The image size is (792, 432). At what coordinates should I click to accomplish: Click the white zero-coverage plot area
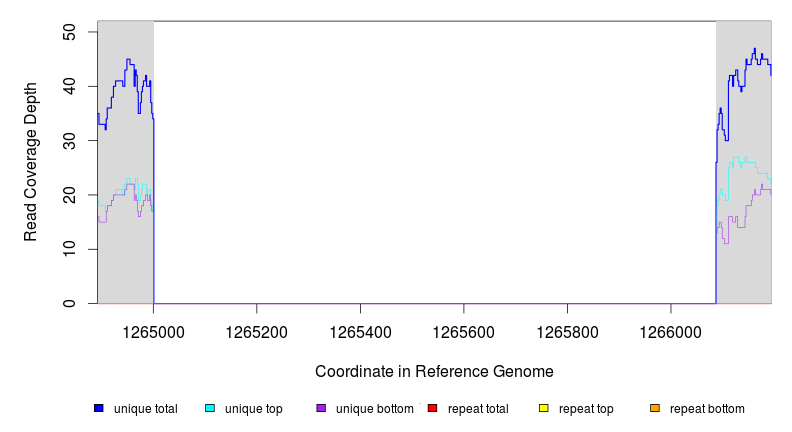[x=435, y=160]
